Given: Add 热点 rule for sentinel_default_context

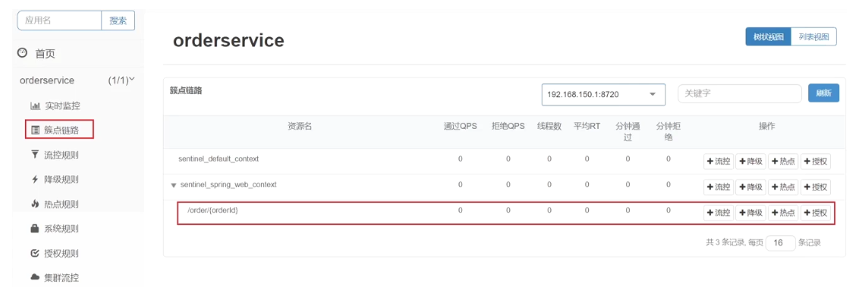Looking at the screenshot, I should tap(783, 161).
